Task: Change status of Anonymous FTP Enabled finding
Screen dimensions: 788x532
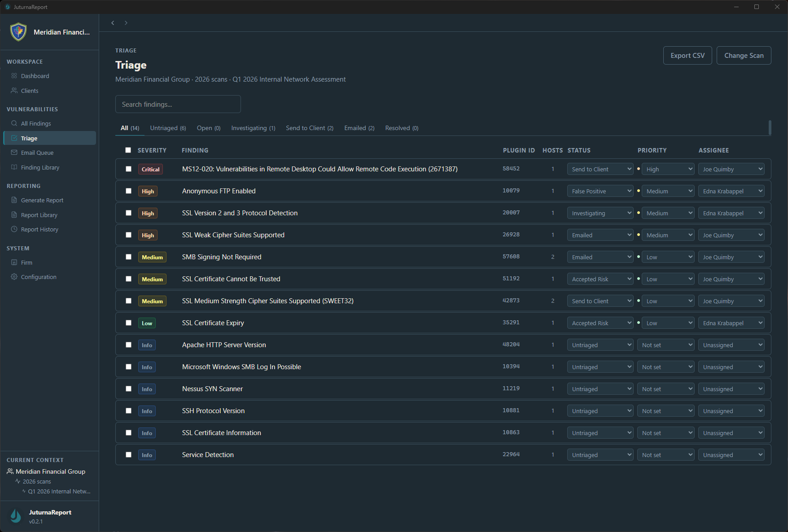Action: [600, 191]
